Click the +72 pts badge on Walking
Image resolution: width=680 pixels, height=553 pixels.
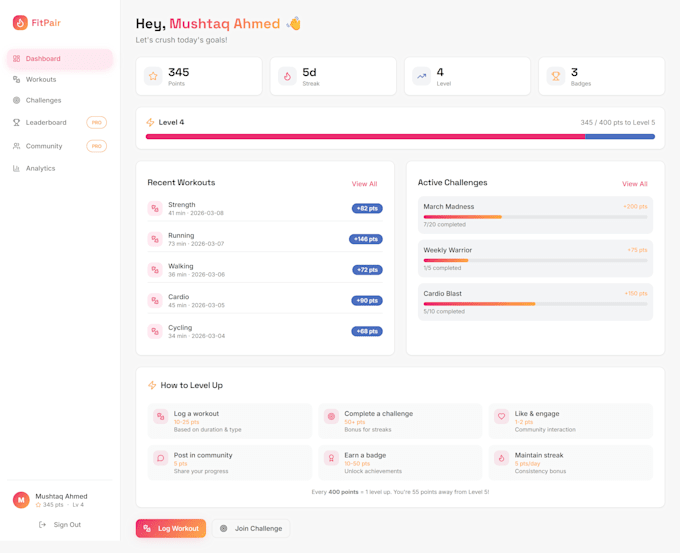(367, 270)
